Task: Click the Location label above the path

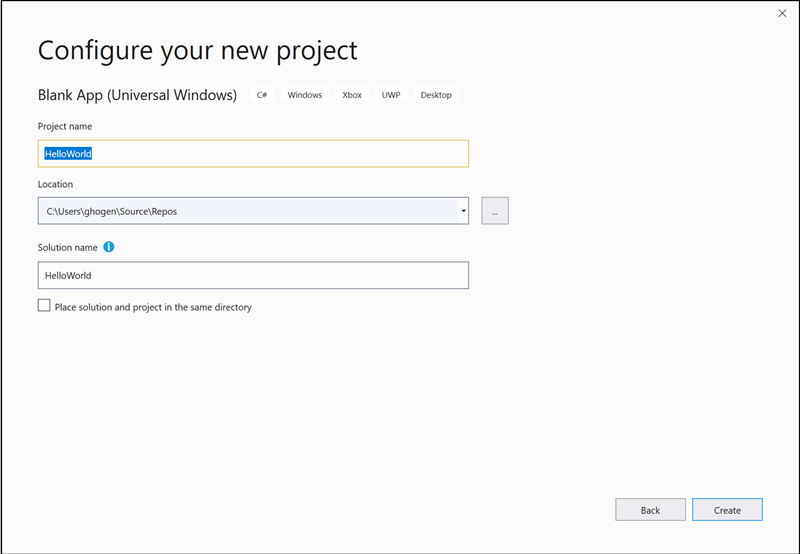Action: 55,184
